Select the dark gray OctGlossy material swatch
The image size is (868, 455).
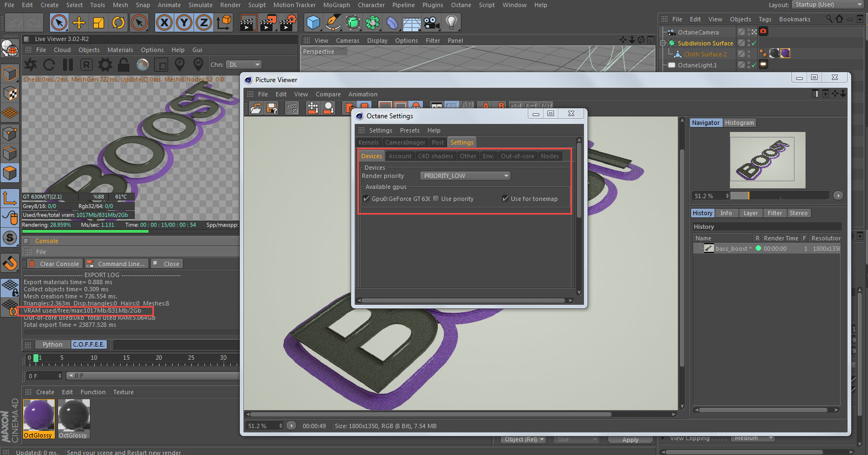click(x=73, y=419)
